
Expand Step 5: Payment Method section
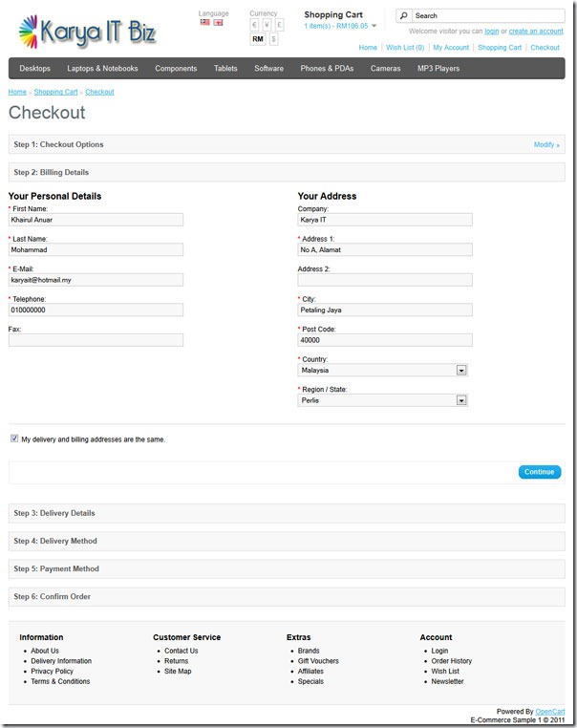pos(287,568)
